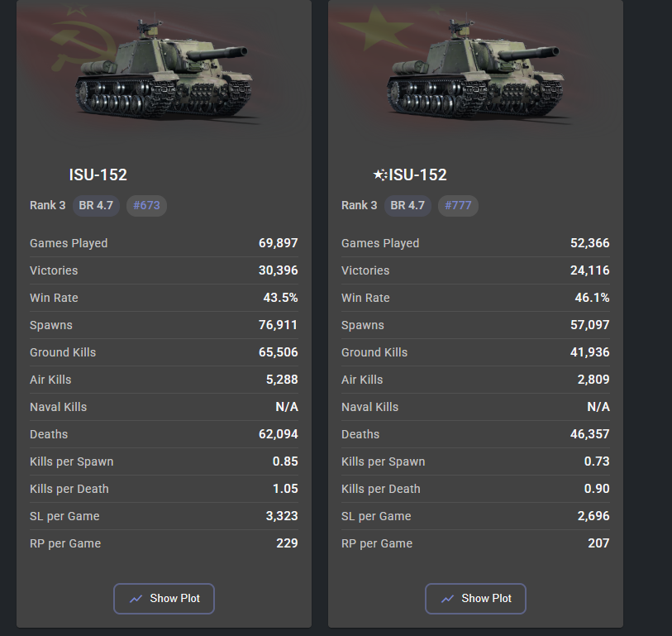The width and height of the screenshot is (672, 636).
Task: Click the line-chart icon in left Show Plot button
Action: click(x=136, y=599)
